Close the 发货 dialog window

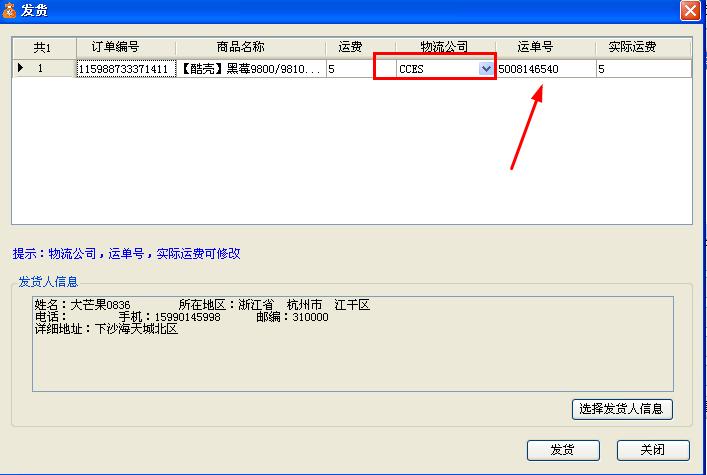tap(690, 10)
